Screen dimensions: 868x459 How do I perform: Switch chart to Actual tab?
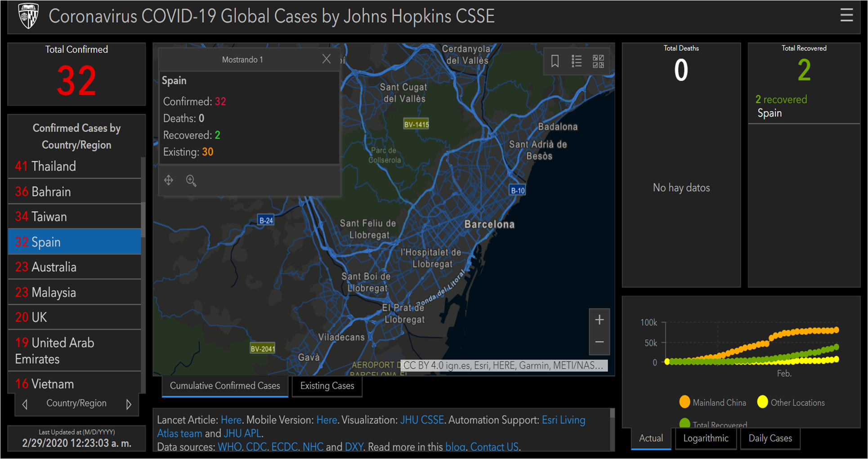(651, 438)
